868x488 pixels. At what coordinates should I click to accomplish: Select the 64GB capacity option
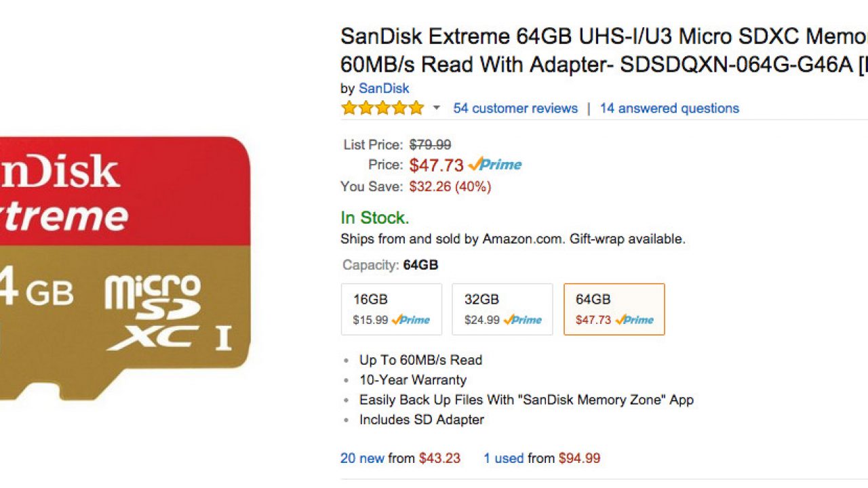[614, 309]
